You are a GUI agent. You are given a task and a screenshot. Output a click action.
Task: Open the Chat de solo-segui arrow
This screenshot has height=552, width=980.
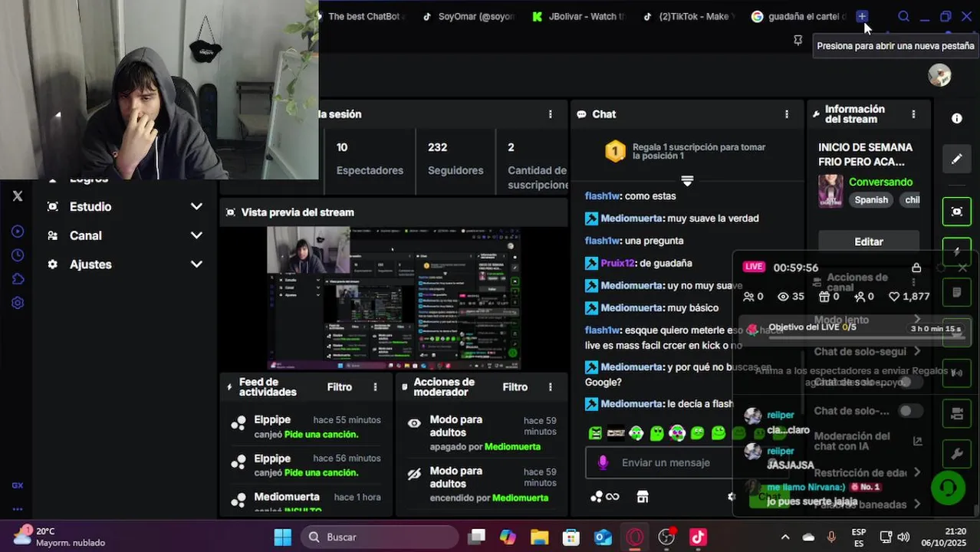tap(917, 351)
